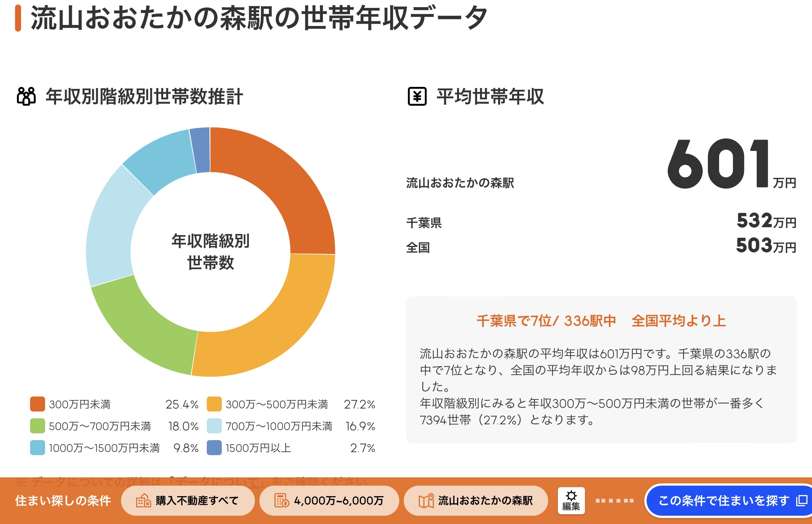Select the 流山おおたかの森駅 station condition pill

tap(476, 501)
